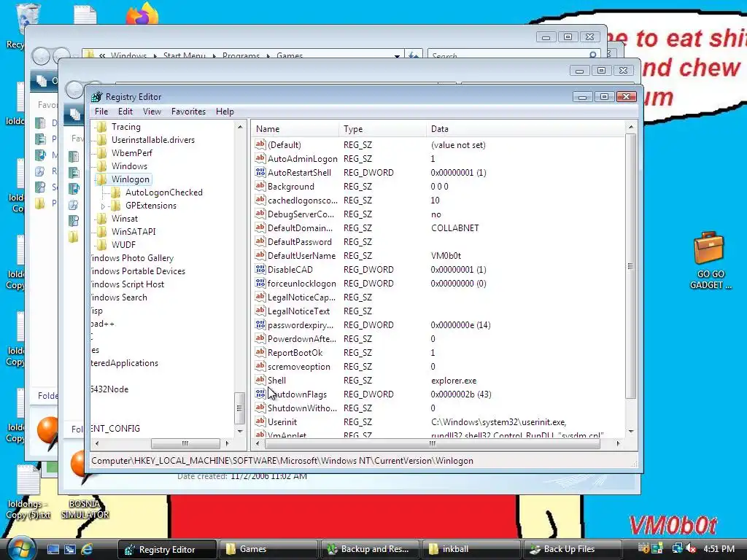Switch to the Backup and Restore taskbar button
Viewport: 747px width, 560px height.
[370, 549]
